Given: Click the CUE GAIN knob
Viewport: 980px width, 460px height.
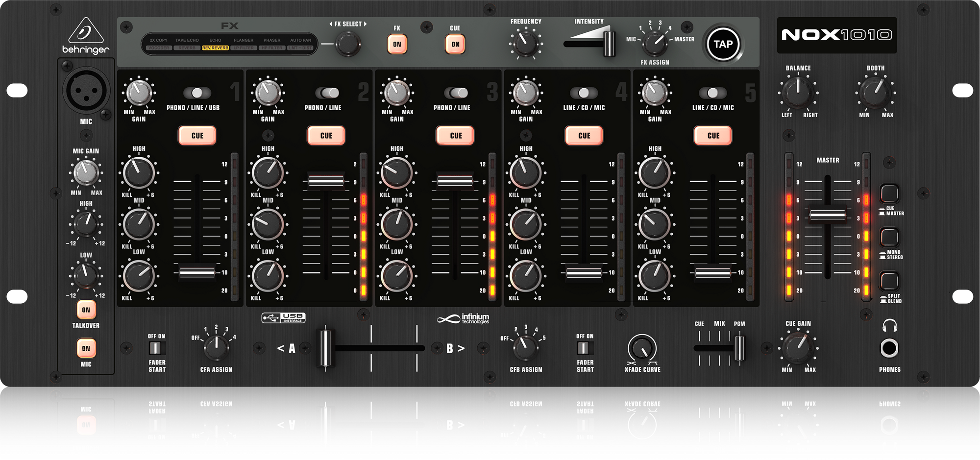Looking at the screenshot, I should pyautogui.click(x=798, y=349).
